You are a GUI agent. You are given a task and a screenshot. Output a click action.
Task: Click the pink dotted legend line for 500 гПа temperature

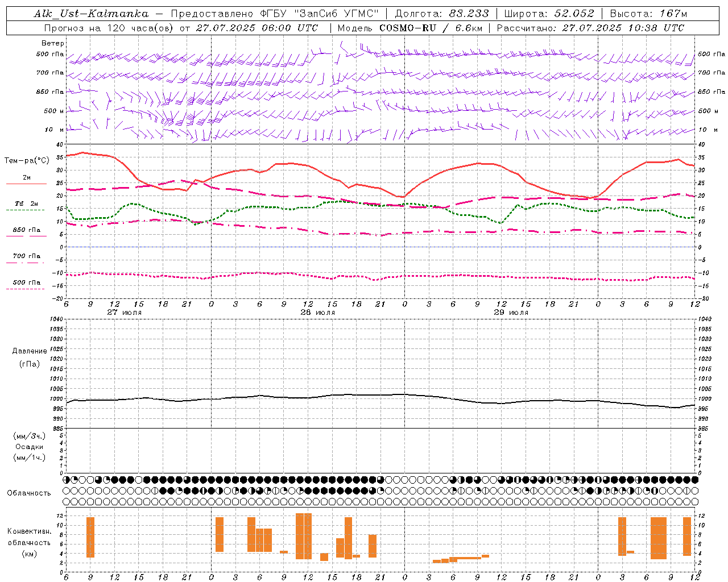(25, 289)
